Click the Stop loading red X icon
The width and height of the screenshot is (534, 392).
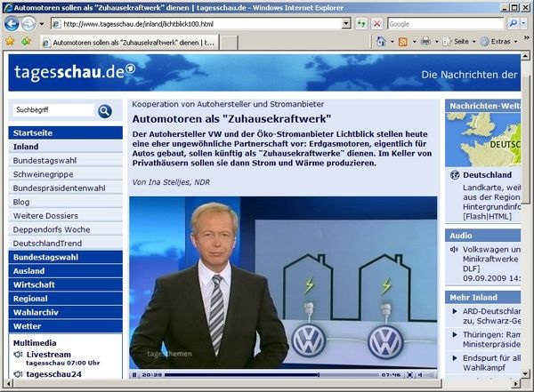pos(377,23)
